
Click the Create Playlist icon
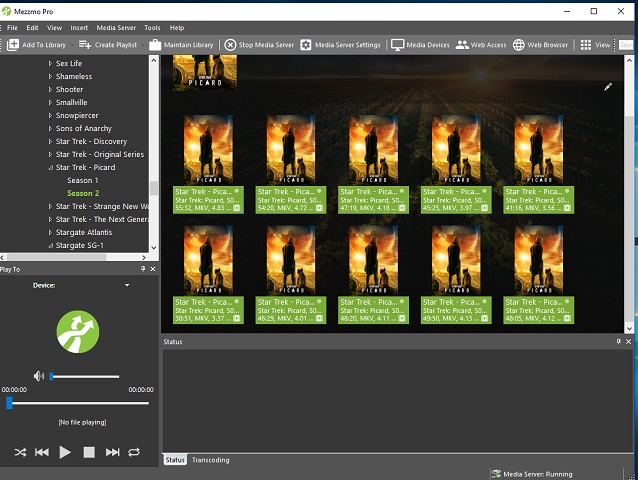[x=85, y=45]
